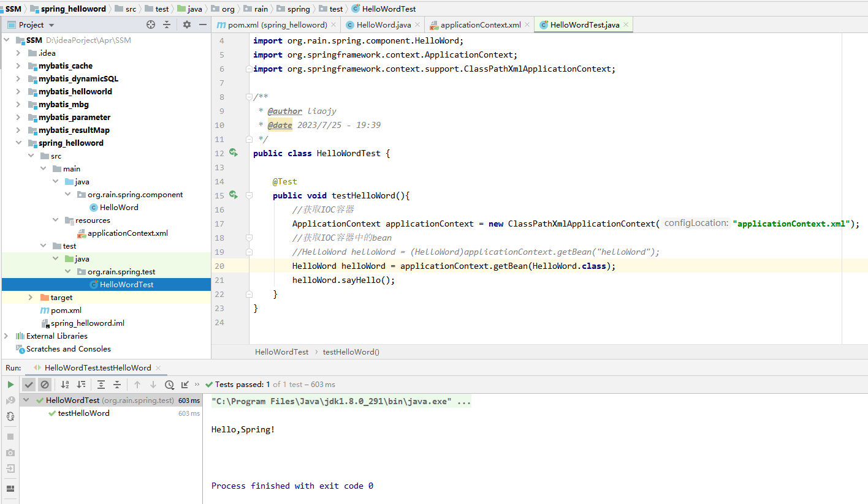This screenshot has height=504, width=868.
Task: Show more test toolbar actions chevron
Action: (x=197, y=385)
